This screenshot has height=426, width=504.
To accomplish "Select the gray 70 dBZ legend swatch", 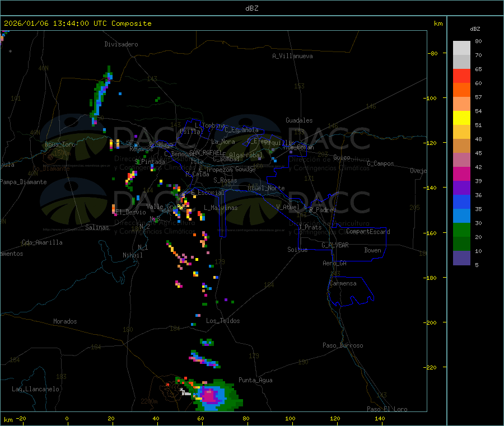I will [x=461, y=62].
